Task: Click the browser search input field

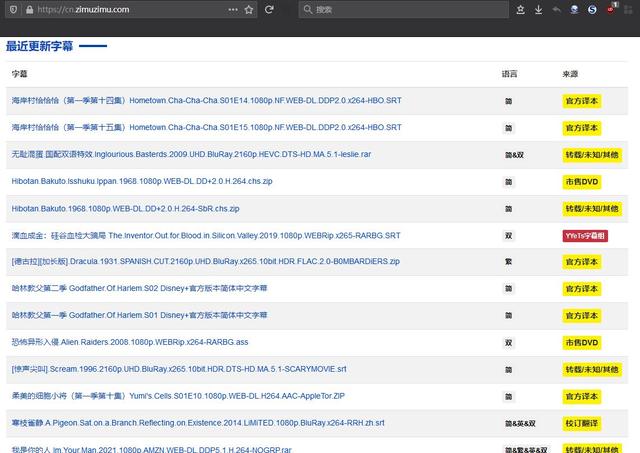Action: 404,9
